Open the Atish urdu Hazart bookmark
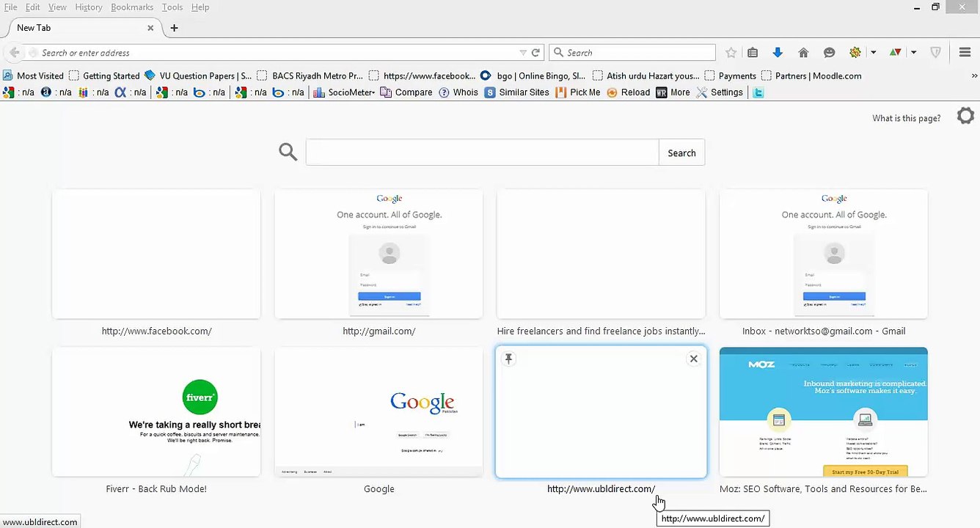The width and height of the screenshot is (980, 528). [x=646, y=76]
